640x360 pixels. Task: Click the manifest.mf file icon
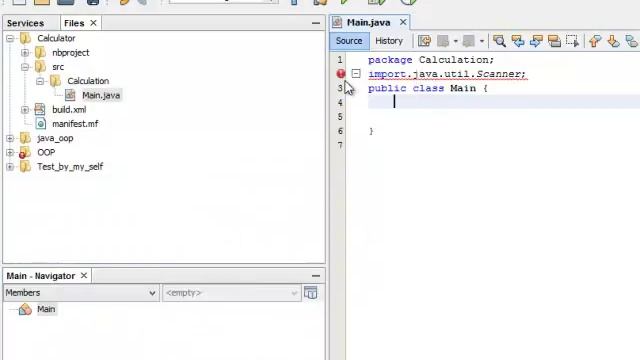[x=40, y=124]
